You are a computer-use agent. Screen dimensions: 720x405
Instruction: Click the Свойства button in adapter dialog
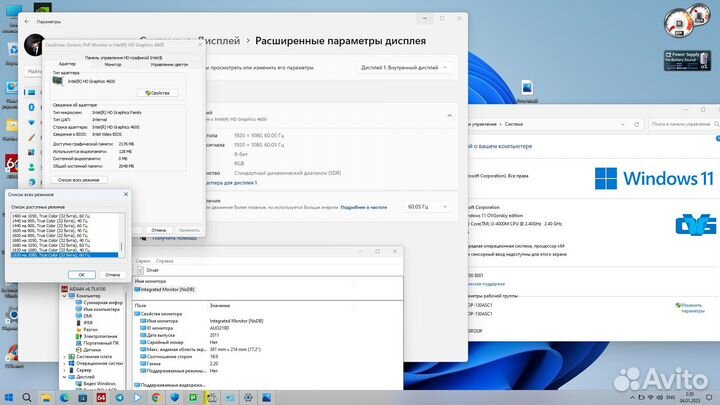157,92
